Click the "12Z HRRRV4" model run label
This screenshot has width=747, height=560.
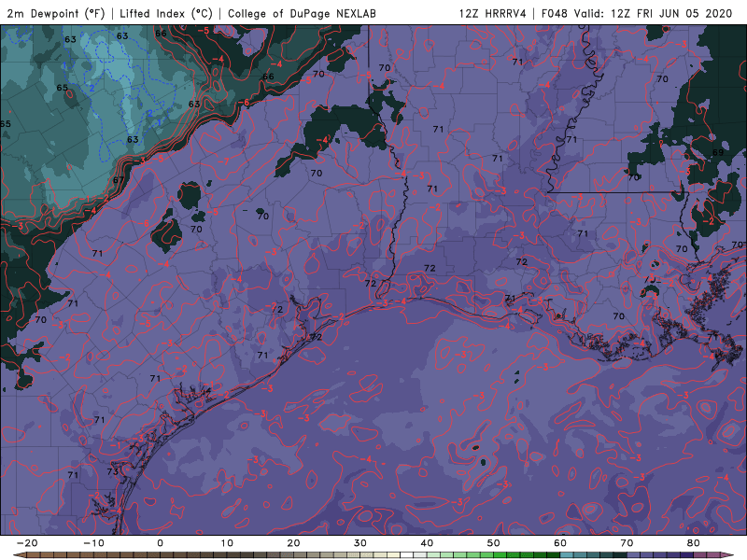(x=493, y=13)
